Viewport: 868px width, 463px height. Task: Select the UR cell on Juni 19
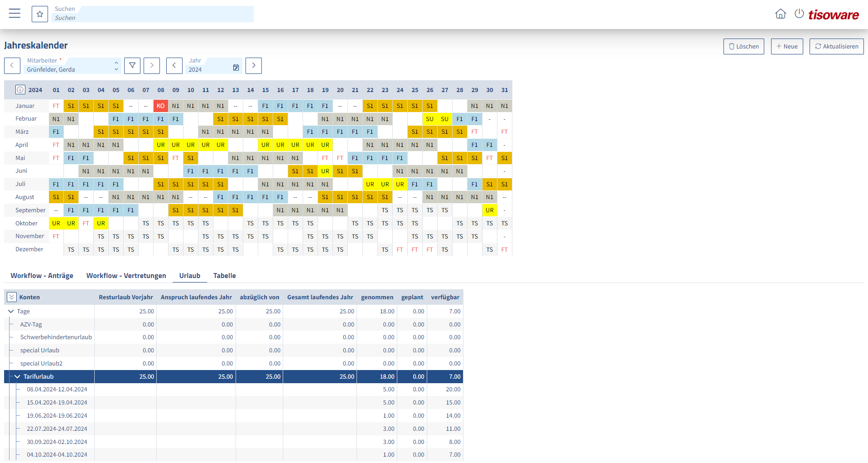tap(325, 171)
